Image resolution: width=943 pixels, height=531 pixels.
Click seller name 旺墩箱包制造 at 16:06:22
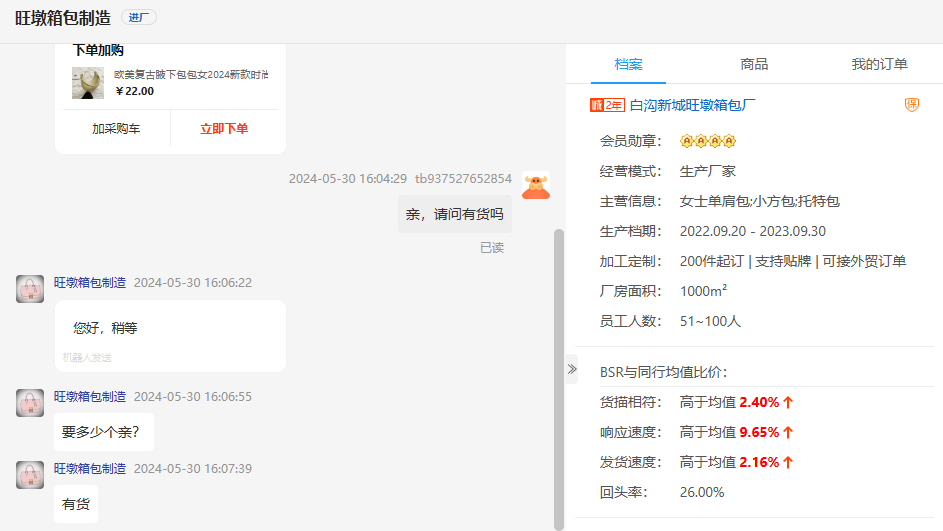pyautogui.click(x=90, y=283)
